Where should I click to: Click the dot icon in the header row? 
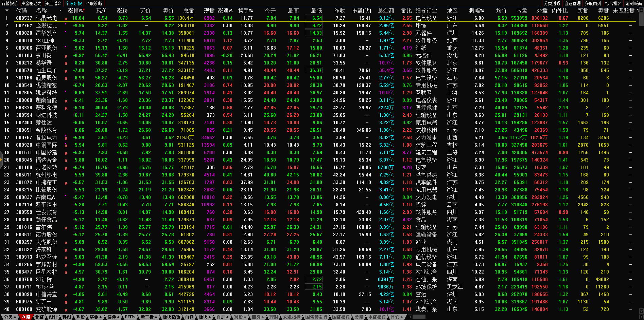point(60,11)
